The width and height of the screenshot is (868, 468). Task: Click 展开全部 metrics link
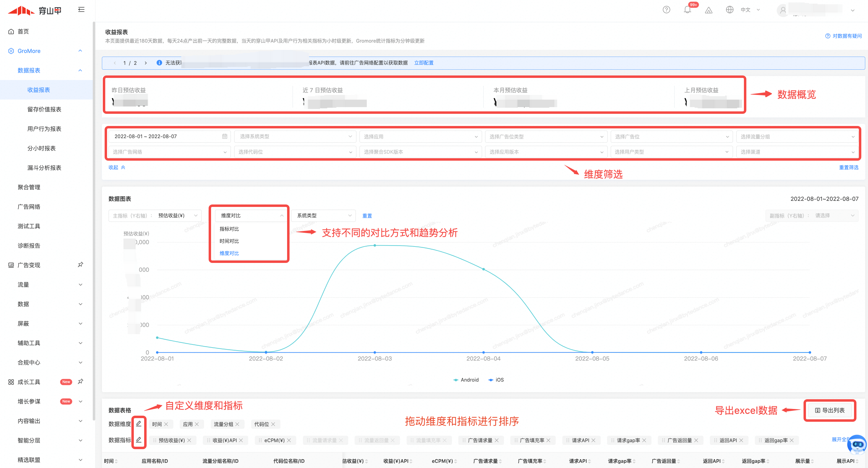tap(840, 439)
